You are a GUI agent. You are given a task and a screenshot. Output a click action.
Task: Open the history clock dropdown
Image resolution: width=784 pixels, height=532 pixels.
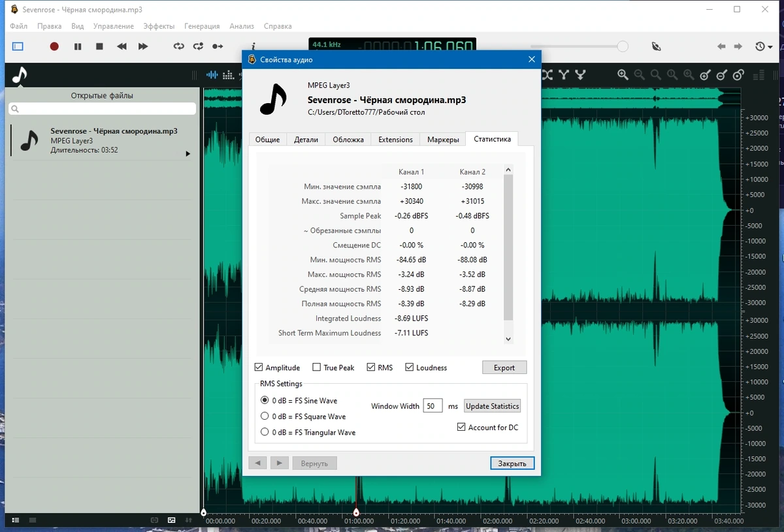click(764, 46)
